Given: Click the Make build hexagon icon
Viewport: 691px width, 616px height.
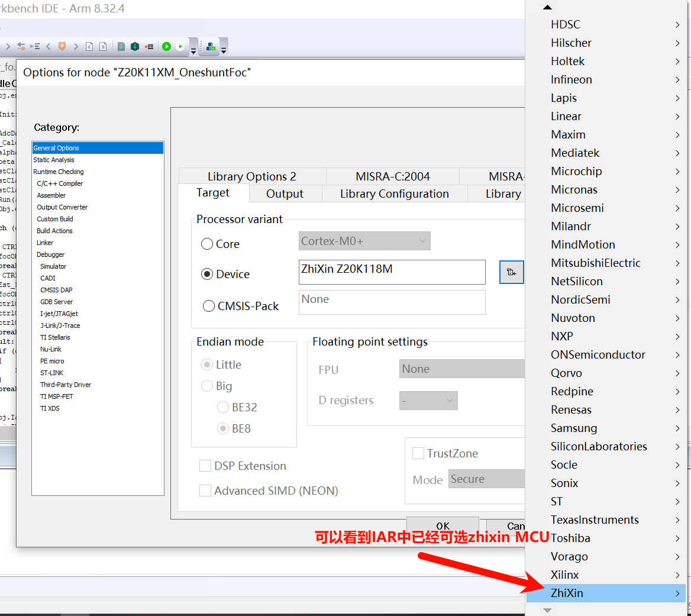Looking at the screenshot, I should pyautogui.click(x=135, y=46).
